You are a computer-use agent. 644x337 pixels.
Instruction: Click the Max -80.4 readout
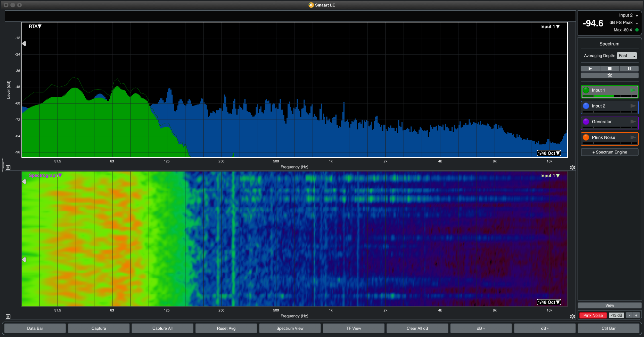pyautogui.click(x=623, y=30)
